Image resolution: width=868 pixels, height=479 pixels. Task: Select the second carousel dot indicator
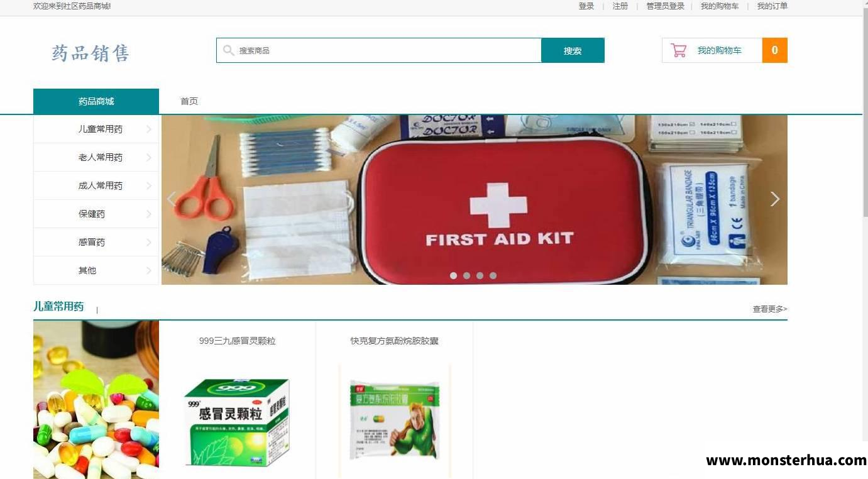coord(466,275)
